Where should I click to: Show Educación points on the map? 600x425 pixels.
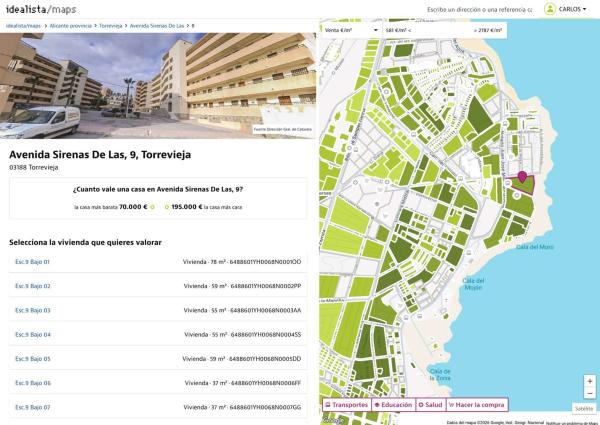(x=394, y=405)
